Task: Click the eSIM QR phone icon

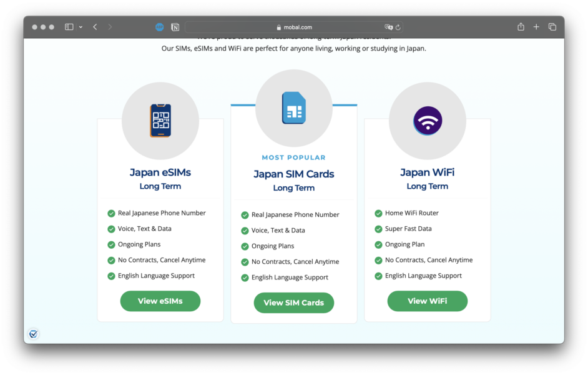Action: tap(160, 121)
